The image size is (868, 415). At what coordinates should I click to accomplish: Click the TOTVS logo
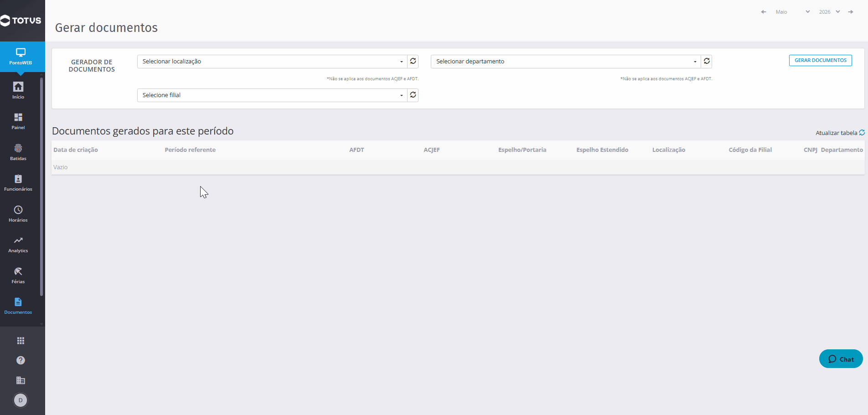[x=21, y=21]
